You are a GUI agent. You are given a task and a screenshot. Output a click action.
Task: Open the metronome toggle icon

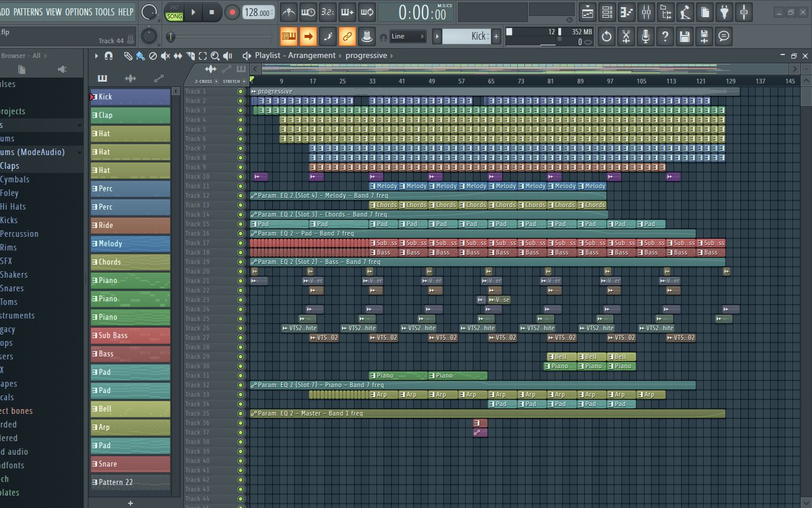tap(288, 11)
